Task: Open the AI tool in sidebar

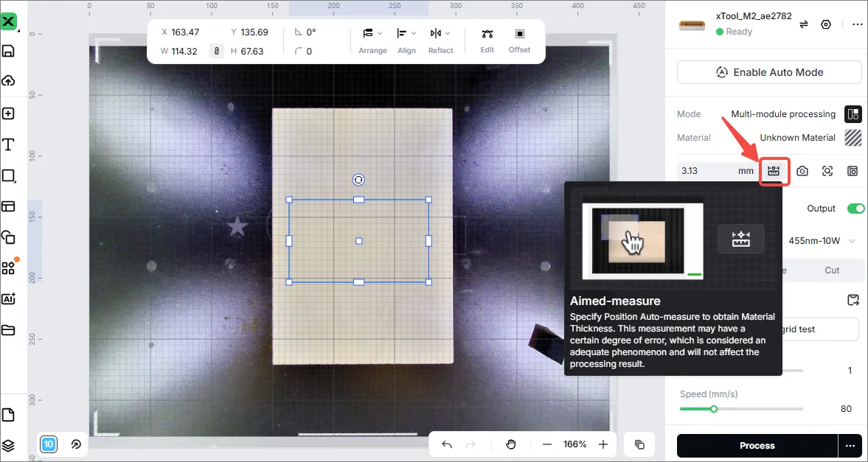Action: click(x=8, y=298)
